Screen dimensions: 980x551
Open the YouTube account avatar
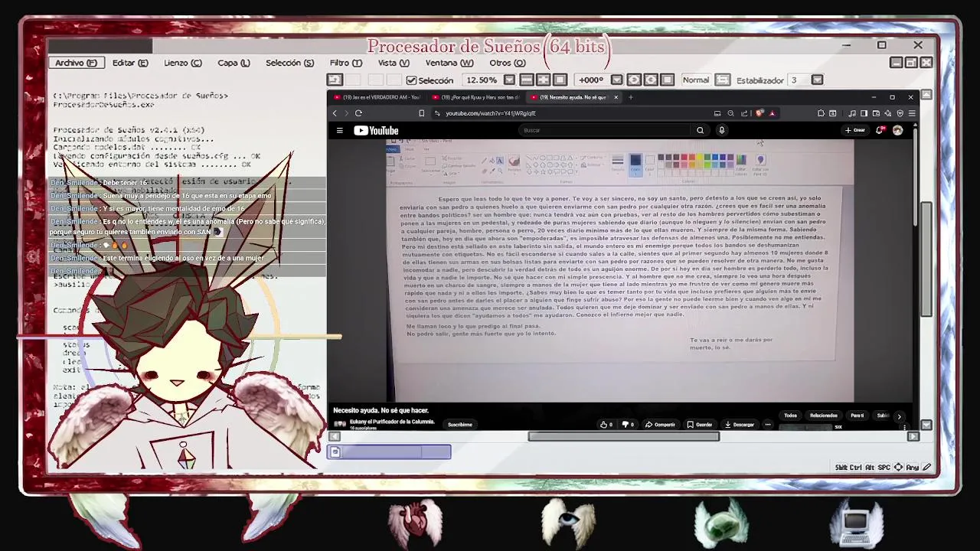897,130
